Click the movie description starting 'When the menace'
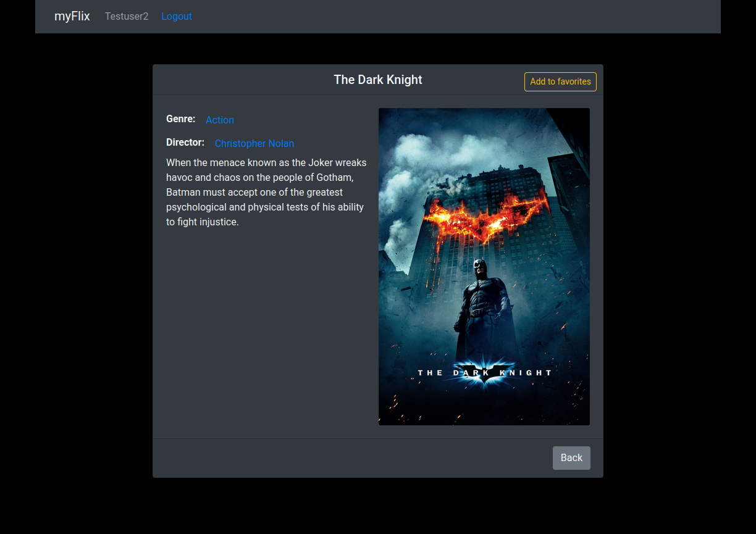This screenshot has width=756, height=534. 266,192
